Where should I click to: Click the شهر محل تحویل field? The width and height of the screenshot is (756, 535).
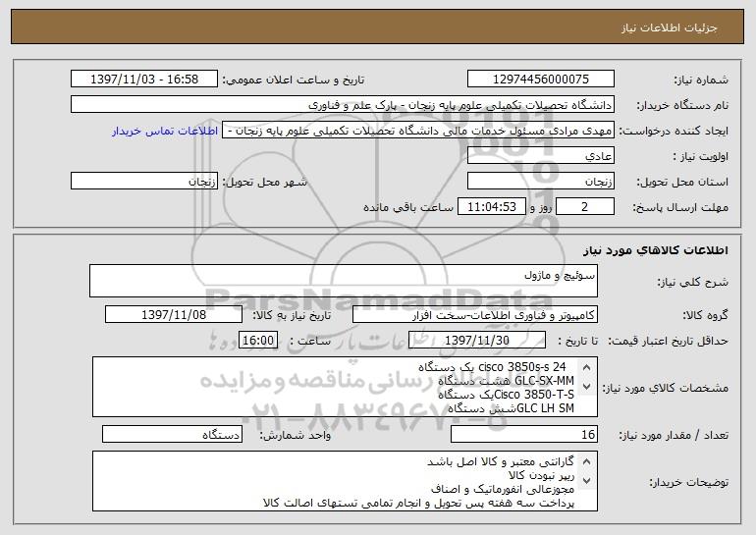click(x=144, y=182)
